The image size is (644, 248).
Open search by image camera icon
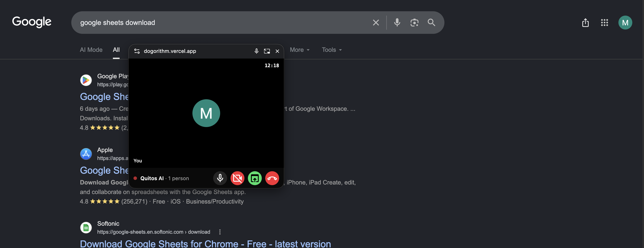(x=414, y=23)
